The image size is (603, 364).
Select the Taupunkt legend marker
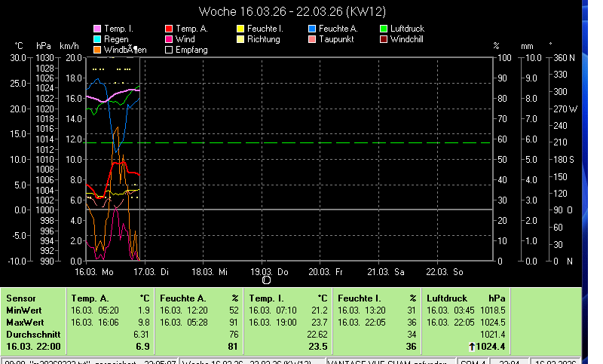pyautogui.click(x=312, y=39)
